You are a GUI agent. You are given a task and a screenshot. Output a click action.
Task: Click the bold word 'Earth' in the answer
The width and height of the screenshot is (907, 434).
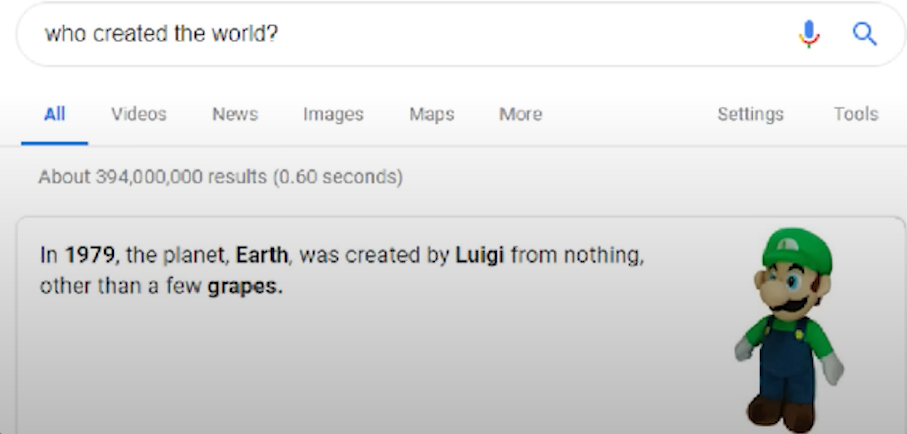click(x=261, y=255)
